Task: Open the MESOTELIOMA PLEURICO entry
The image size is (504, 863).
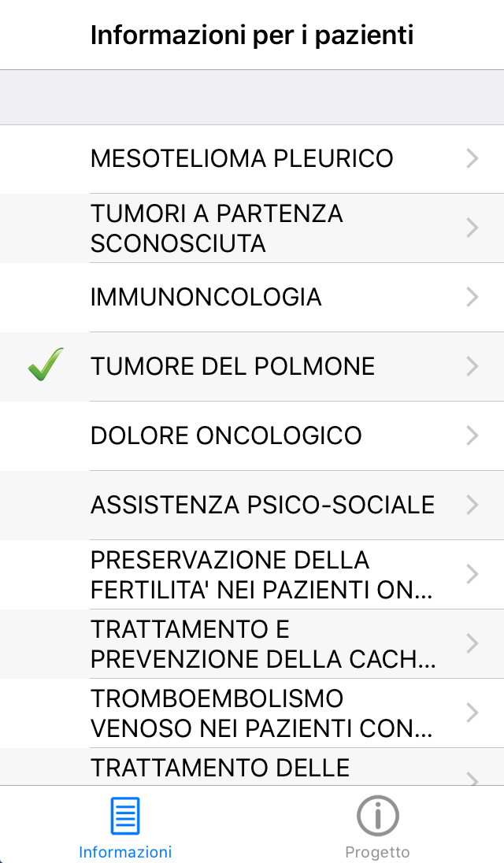Action: point(242,159)
